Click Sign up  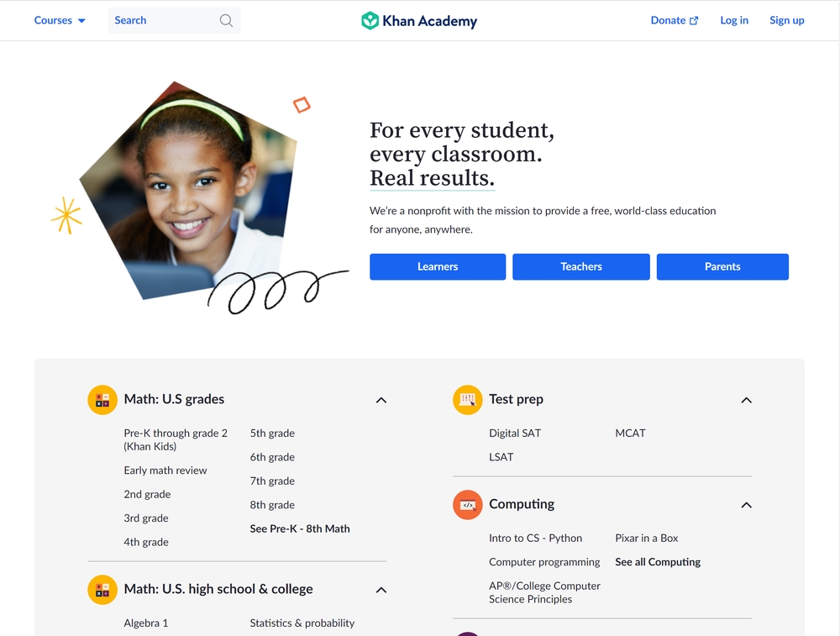click(x=786, y=20)
